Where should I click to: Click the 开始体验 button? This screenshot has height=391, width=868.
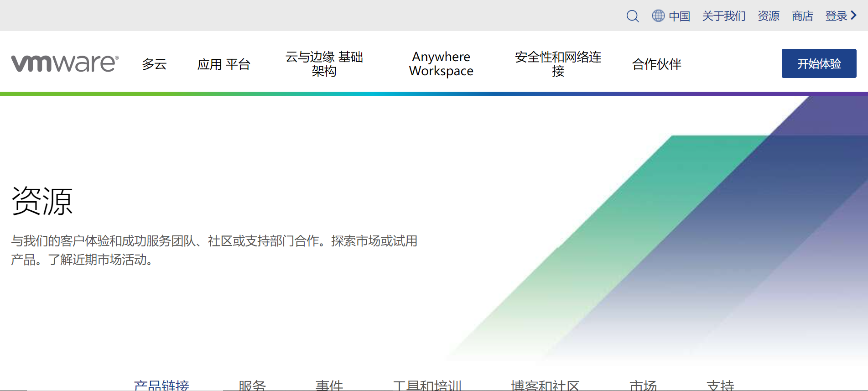(819, 63)
